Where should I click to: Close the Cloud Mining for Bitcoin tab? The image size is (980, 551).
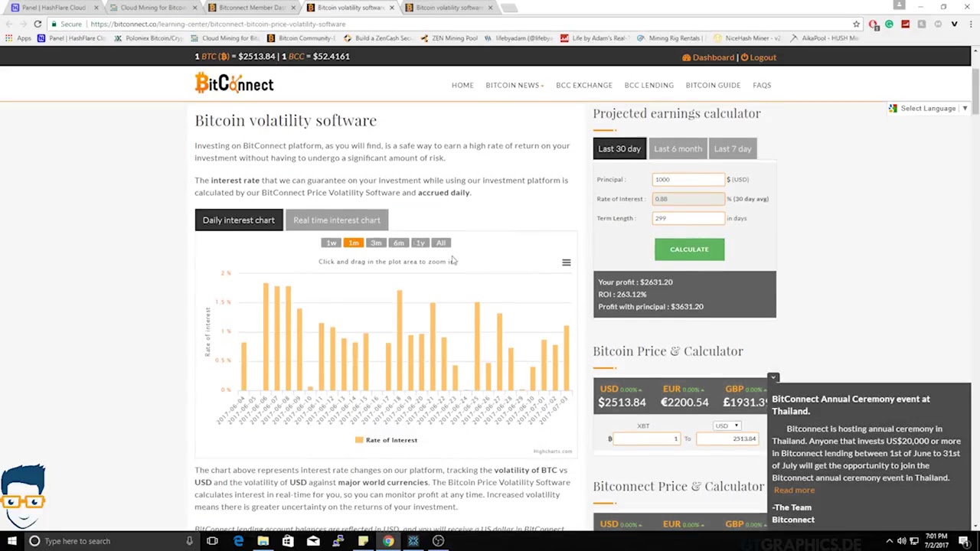pos(194,8)
